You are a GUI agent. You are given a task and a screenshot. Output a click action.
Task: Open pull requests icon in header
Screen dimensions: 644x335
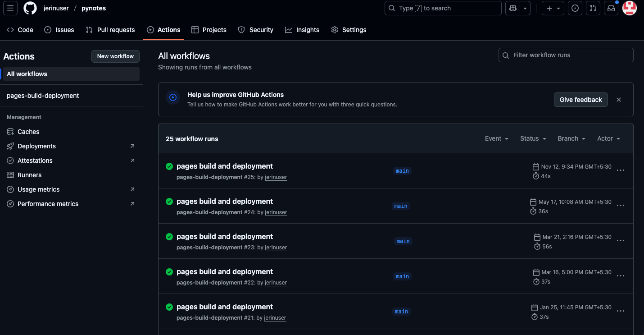(593, 8)
